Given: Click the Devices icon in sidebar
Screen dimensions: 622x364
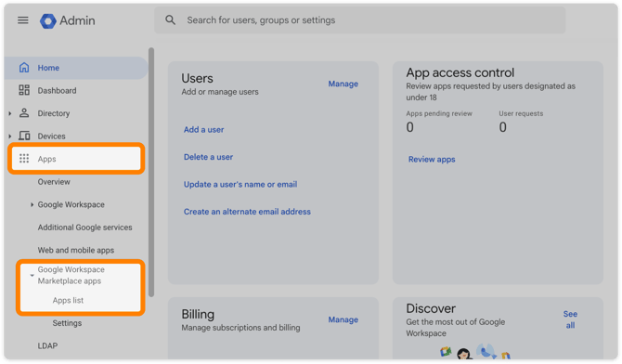Looking at the screenshot, I should (x=24, y=136).
